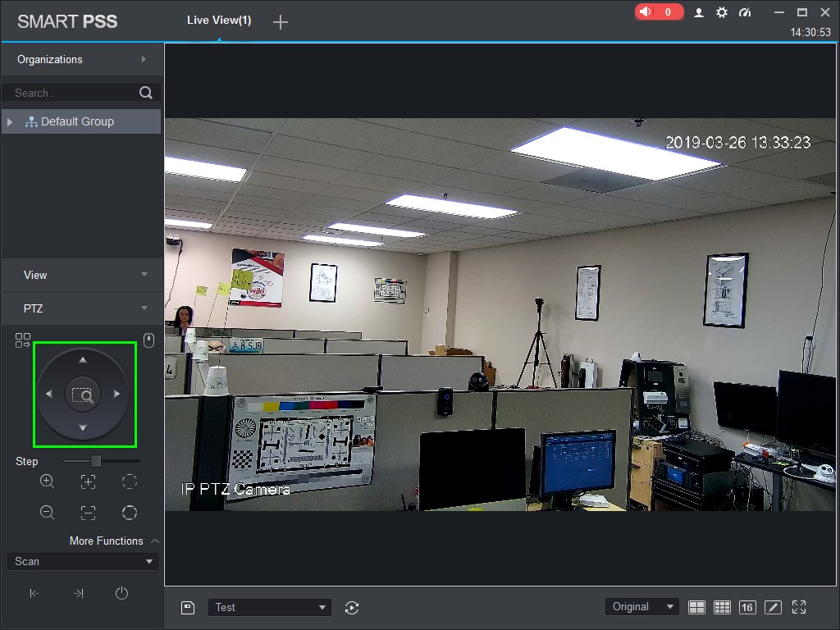Click the IP PTZ Camera video feed
This screenshot has width=840, height=630.
500,314
